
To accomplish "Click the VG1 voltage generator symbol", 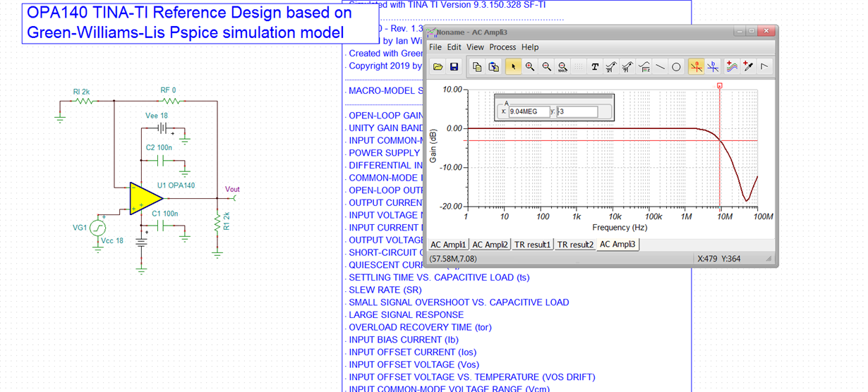I will tap(97, 228).
